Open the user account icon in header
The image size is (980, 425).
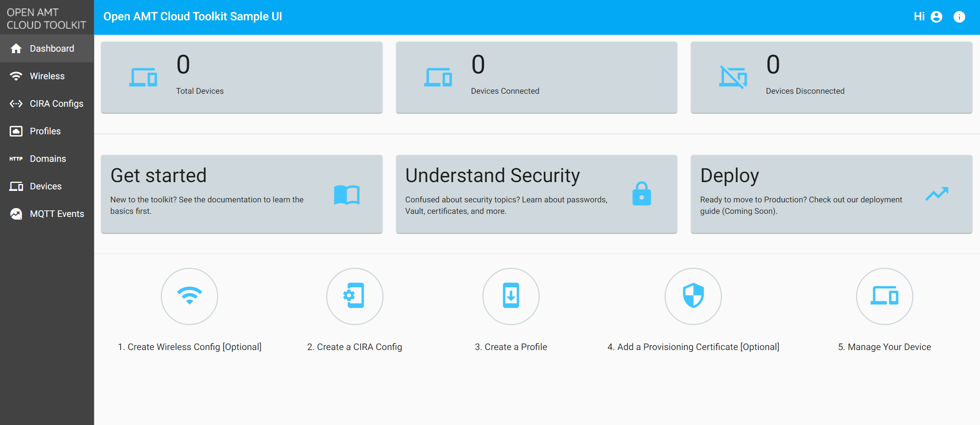coord(936,17)
